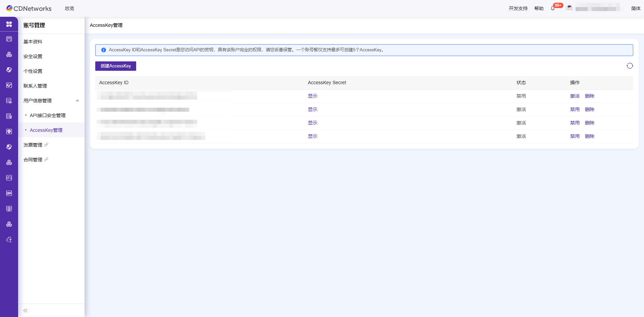The height and width of the screenshot is (317, 644).
Task: Disable the third AccessKey with 禁用
Action: (x=575, y=123)
